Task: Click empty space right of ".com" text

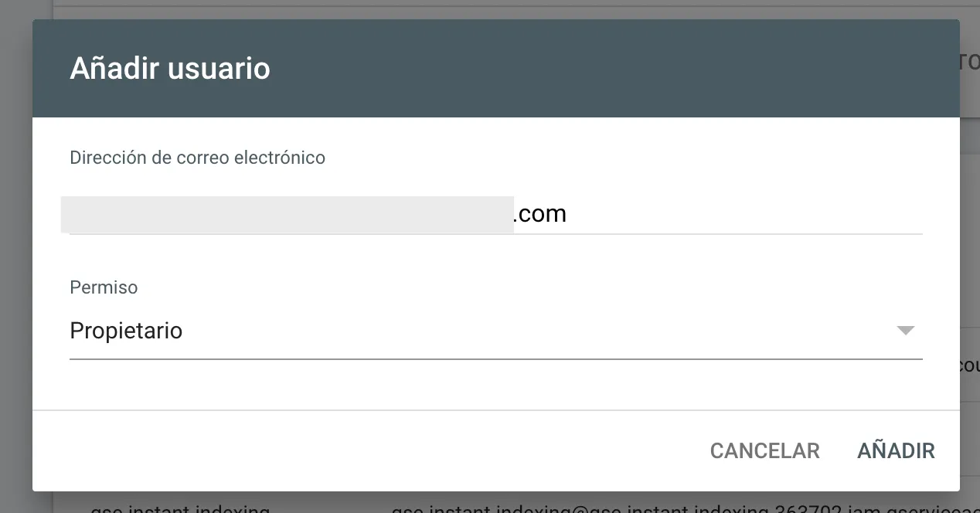Action: pyautogui.click(x=734, y=214)
